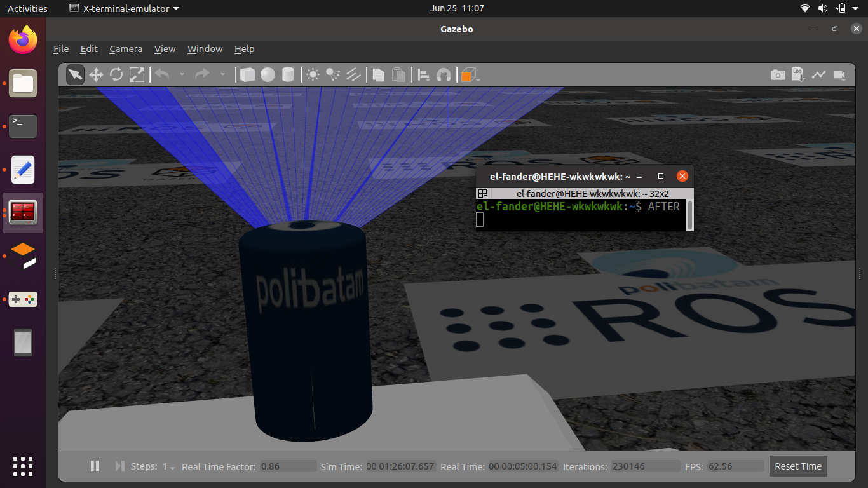
Task: Step the simulation forward once
Action: pyautogui.click(x=119, y=466)
